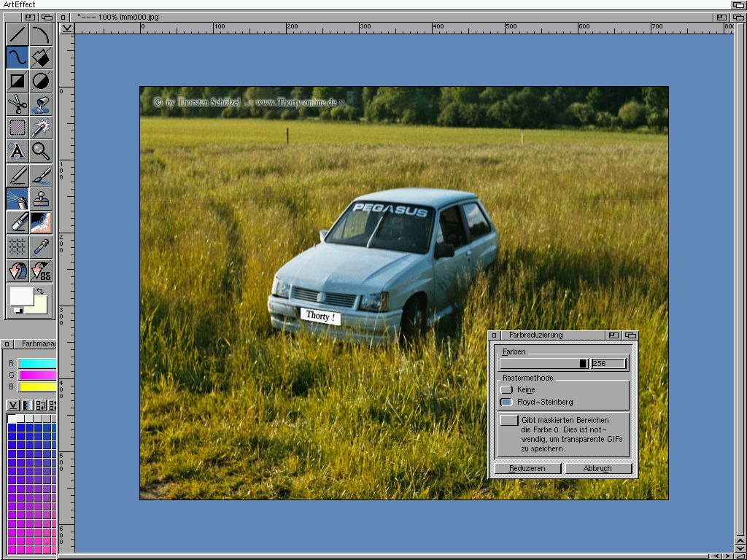The width and height of the screenshot is (747, 560).
Task: Expand the ruler corner dropdown arrow
Action: 66,28
